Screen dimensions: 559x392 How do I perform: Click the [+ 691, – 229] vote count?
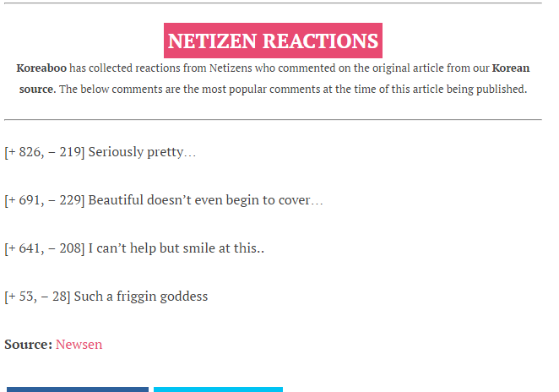pyautogui.click(x=45, y=200)
